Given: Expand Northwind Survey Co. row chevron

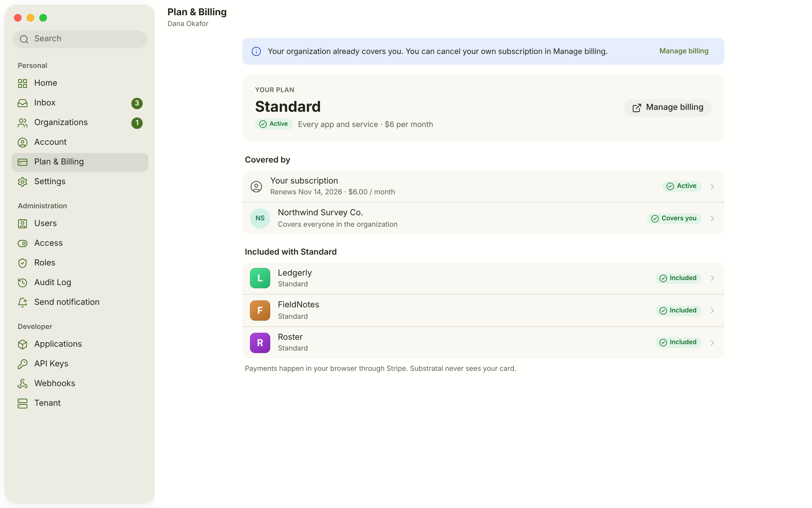Looking at the screenshot, I should pos(712,218).
